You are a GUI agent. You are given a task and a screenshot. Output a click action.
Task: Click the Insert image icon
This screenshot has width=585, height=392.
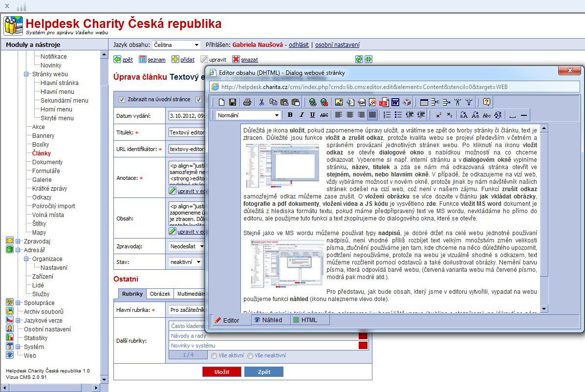click(339, 102)
